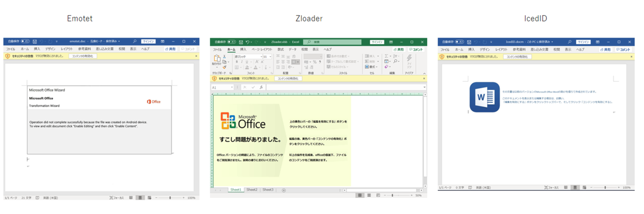Click the Office logo in the Zloader spreadsheet
Screen dimensions: 644x214
pos(243,122)
